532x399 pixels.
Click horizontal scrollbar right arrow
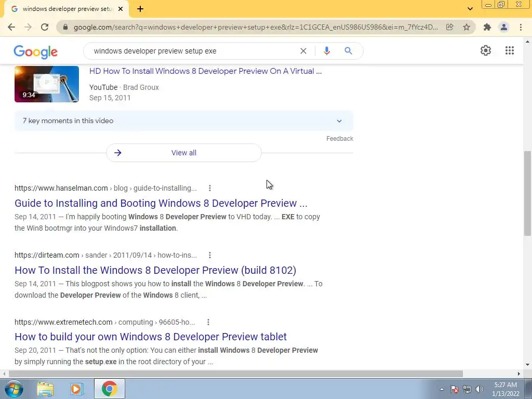pos(519,374)
